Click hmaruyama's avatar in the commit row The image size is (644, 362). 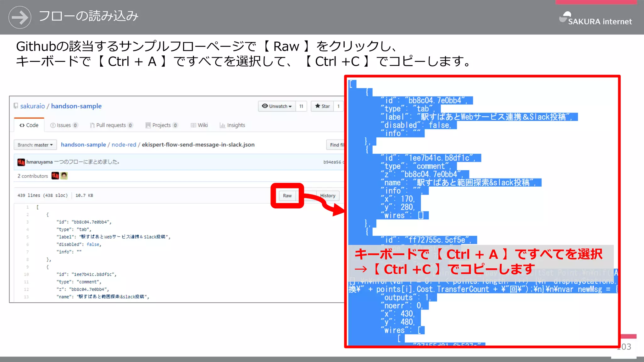[21, 162]
